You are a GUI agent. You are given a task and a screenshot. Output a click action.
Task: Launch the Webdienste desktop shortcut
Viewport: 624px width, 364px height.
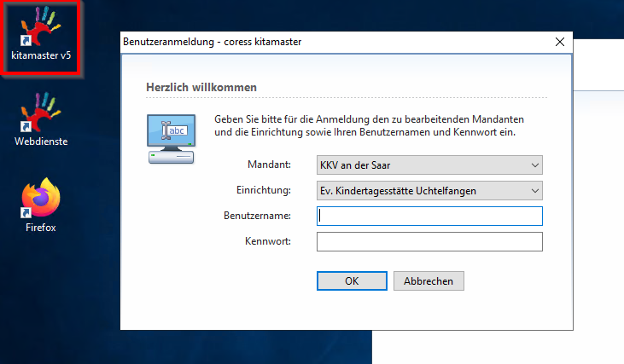pyautogui.click(x=41, y=119)
